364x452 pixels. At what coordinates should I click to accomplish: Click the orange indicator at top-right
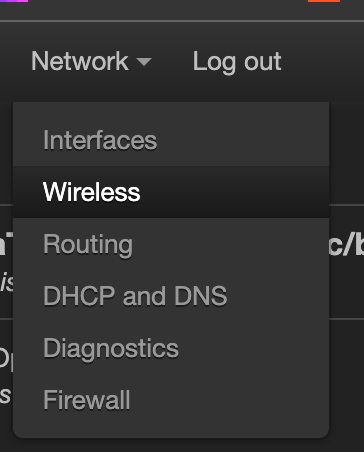[324, 1]
